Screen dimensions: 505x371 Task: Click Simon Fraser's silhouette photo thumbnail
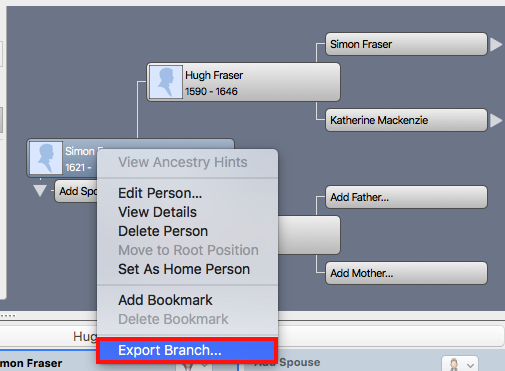pyautogui.click(x=46, y=158)
